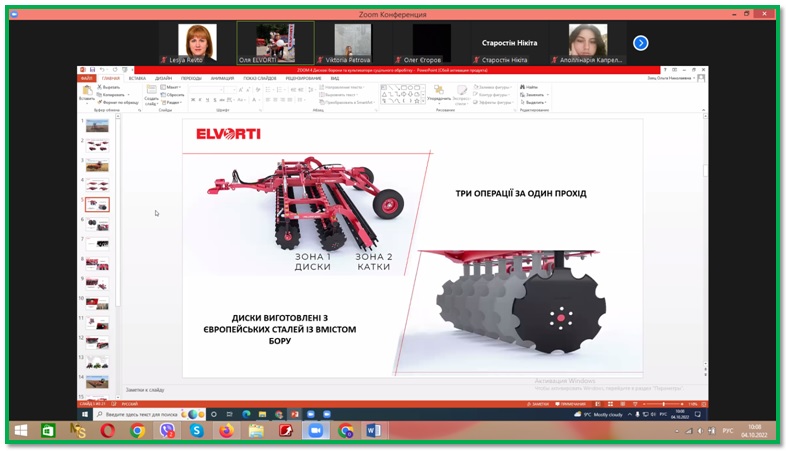This screenshot has height=451, width=786.
Task: Show next Zoom participants with blue arrow
Action: click(x=641, y=43)
